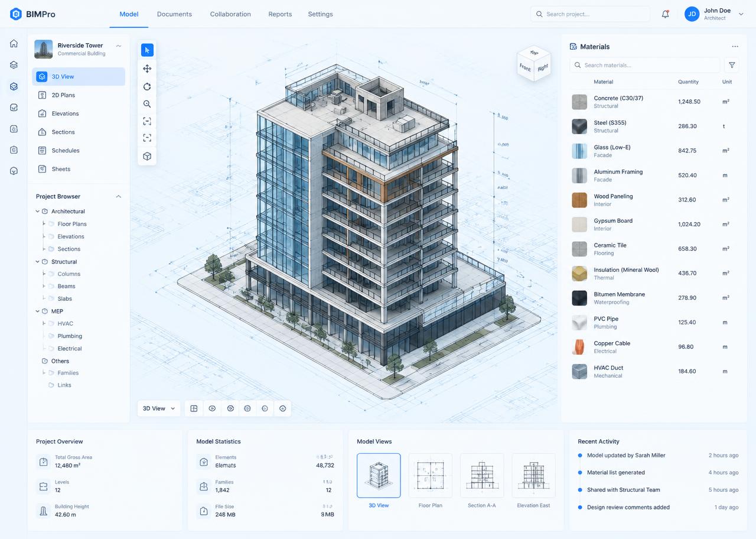The width and height of the screenshot is (756, 539).
Task: Select Sheets in the view list
Action: [79, 169]
